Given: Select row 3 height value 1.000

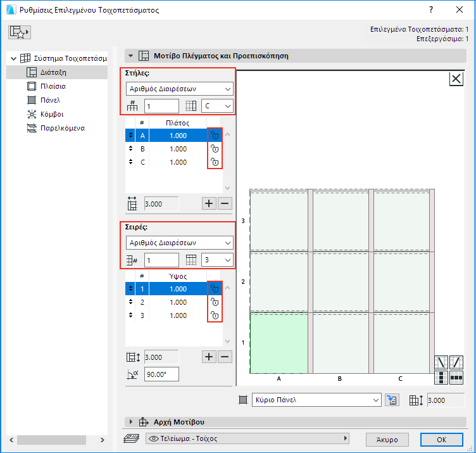Looking at the screenshot, I should click(x=178, y=316).
